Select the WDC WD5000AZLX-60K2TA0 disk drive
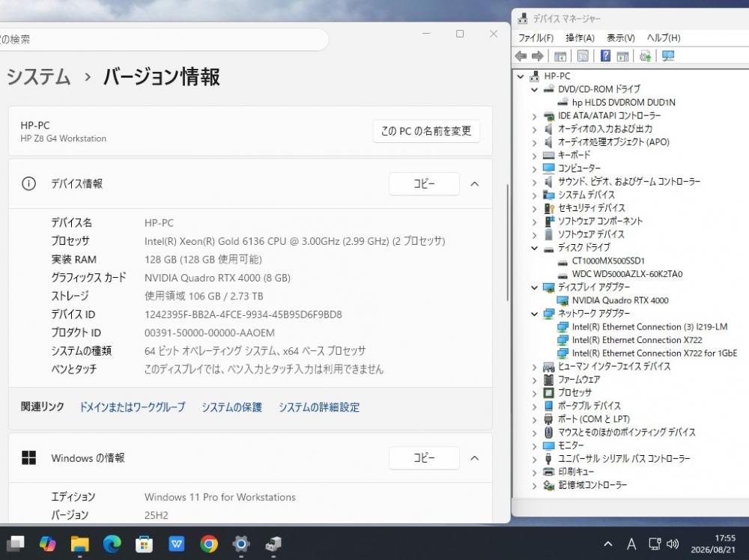This screenshot has height=560, width=749. point(627,274)
